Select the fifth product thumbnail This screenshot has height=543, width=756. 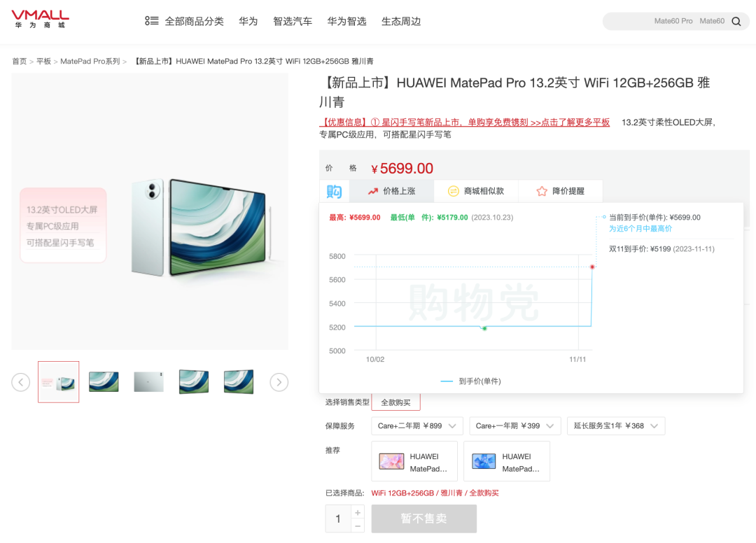[x=239, y=382]
